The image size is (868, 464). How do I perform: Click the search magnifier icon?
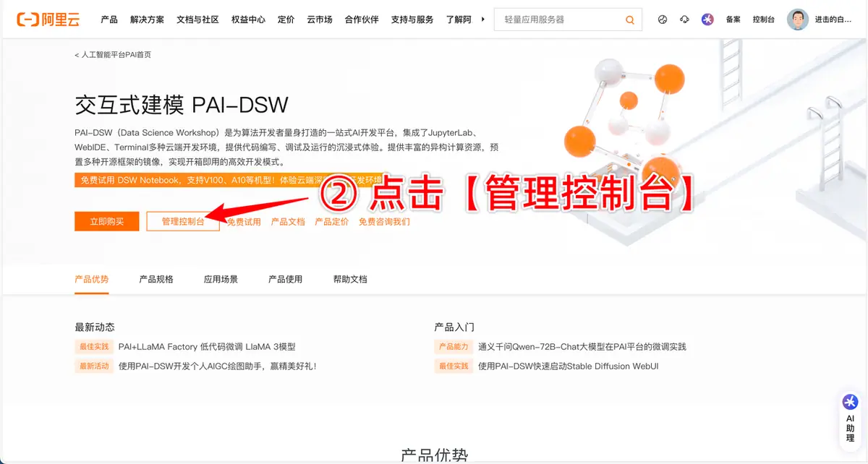630,20
